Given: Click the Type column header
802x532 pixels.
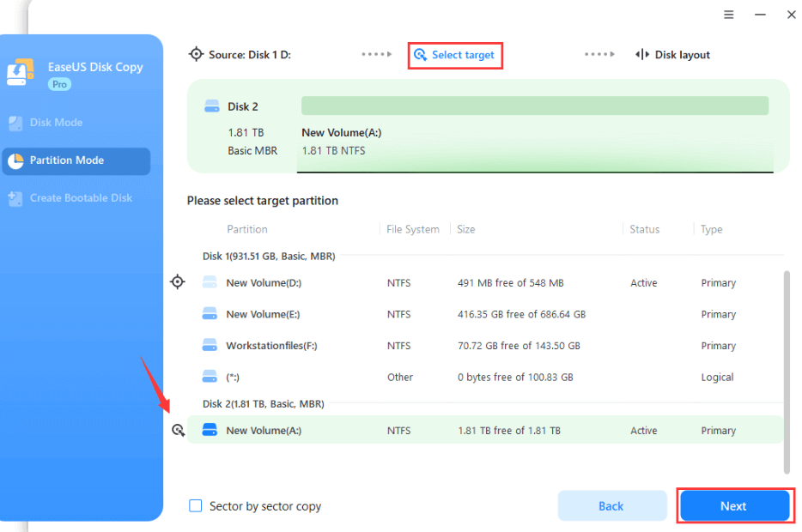Looking at the screenshot, I should pos(712,229).
